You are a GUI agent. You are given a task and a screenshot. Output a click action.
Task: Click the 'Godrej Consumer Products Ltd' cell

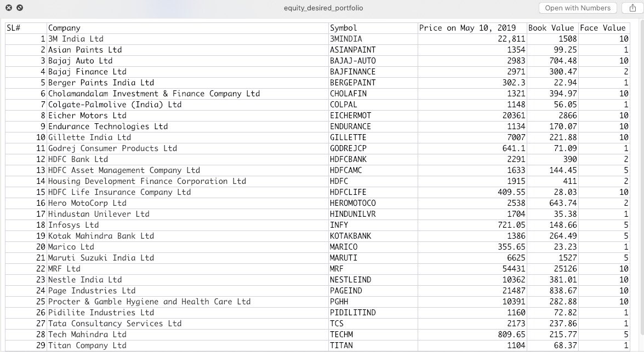pyautogui.click(x=187, y=148)
